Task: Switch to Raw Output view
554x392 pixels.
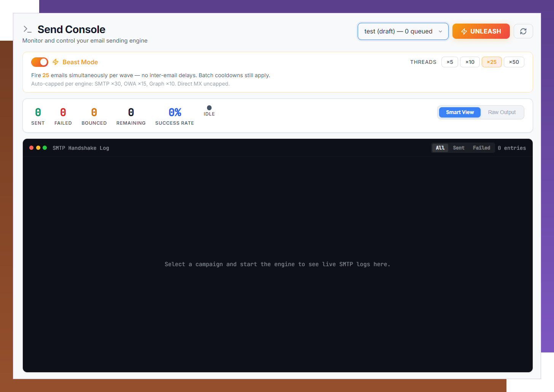Action: tap(501, 112)
